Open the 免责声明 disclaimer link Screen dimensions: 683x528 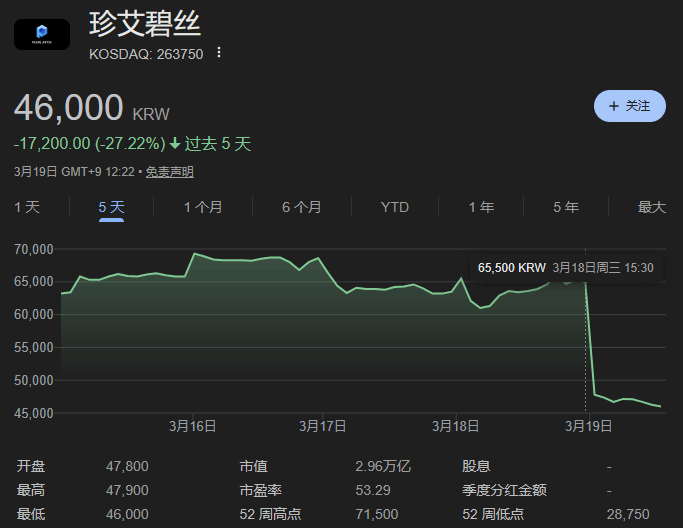tap(170, 172)
